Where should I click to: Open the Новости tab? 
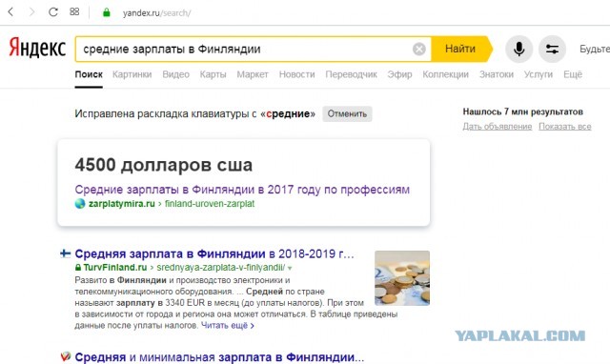(296, 74)
